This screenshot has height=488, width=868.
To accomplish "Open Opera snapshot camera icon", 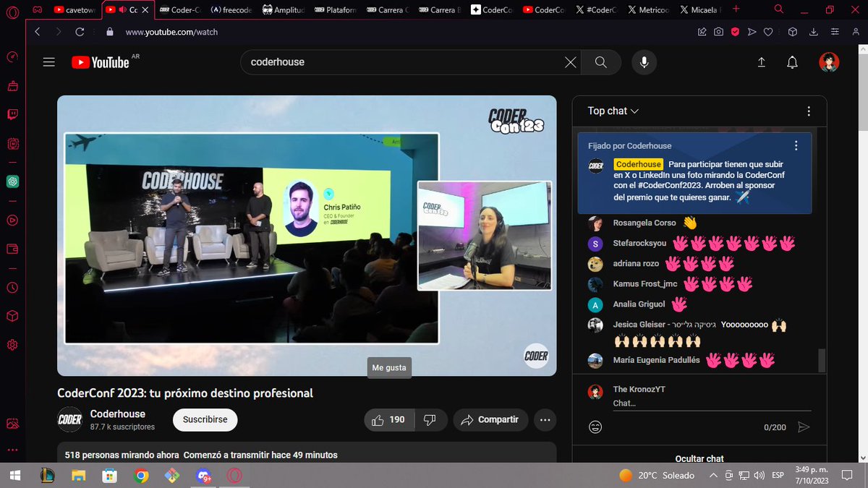I will pyautogui.click(x=718, y=32).
